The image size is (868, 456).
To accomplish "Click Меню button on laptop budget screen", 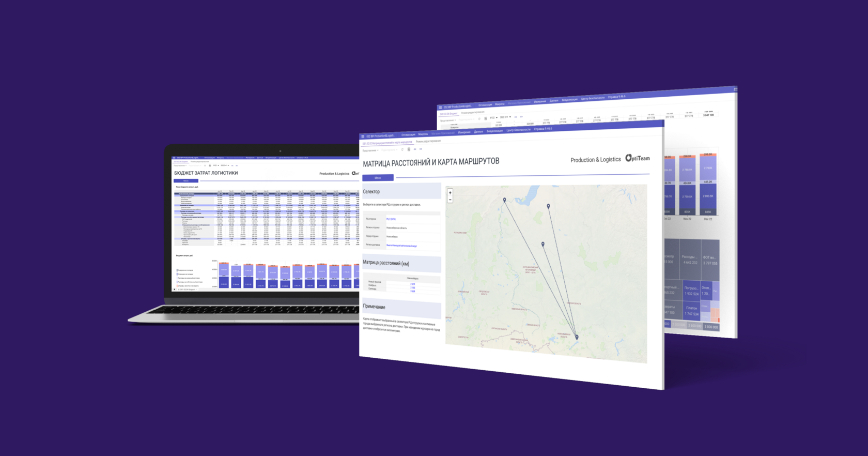I will 186,181.
